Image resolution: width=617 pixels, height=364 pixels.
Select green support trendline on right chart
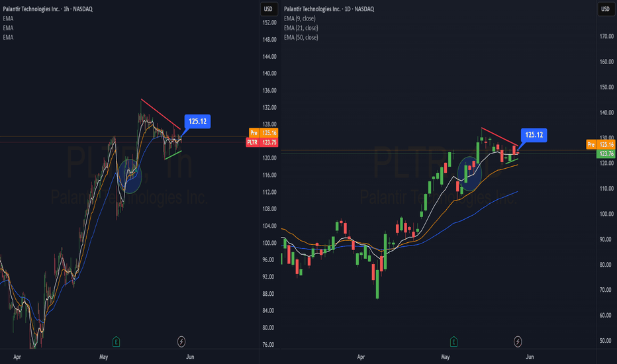point(512,161)
